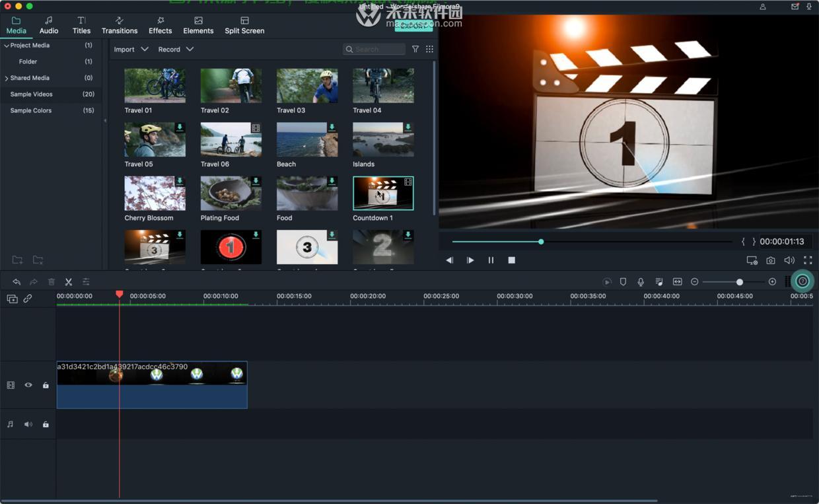Step back one frame in preview
Screen dimensions: 819x504
[449, 260]
